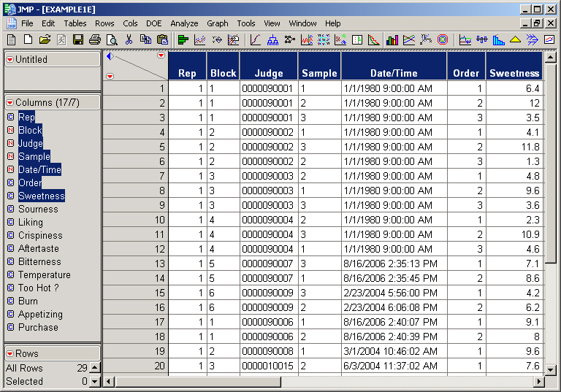The width and height of the screenshot is (561, 392).
Task: Open the Rows panel red triangle menu
Action: coord(10,354)
